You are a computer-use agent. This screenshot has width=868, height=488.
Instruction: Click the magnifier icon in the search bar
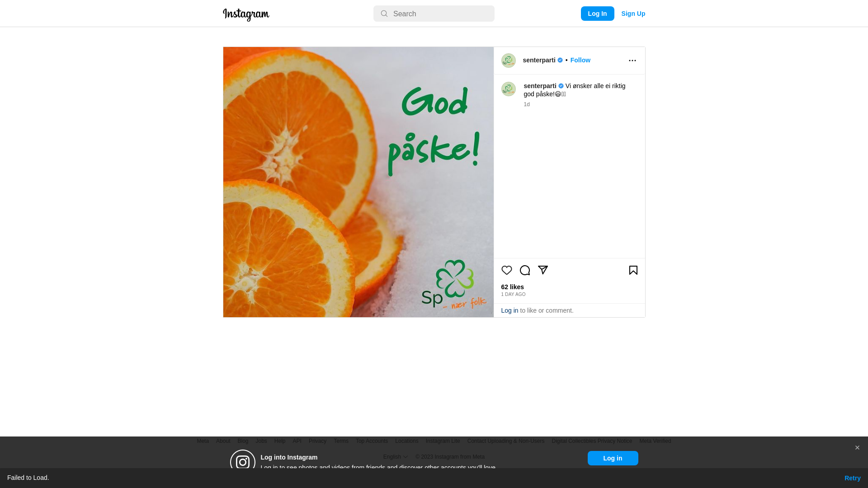pos(384,14)
